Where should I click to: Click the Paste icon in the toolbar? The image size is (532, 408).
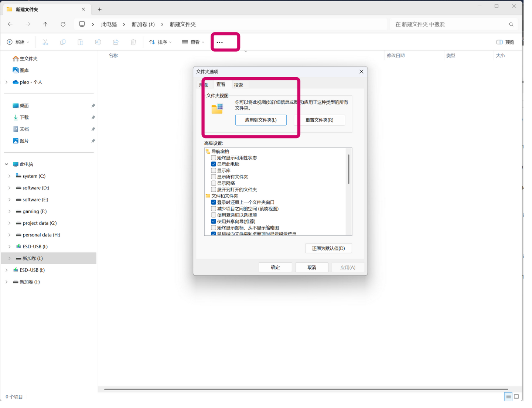click(81, 42)
